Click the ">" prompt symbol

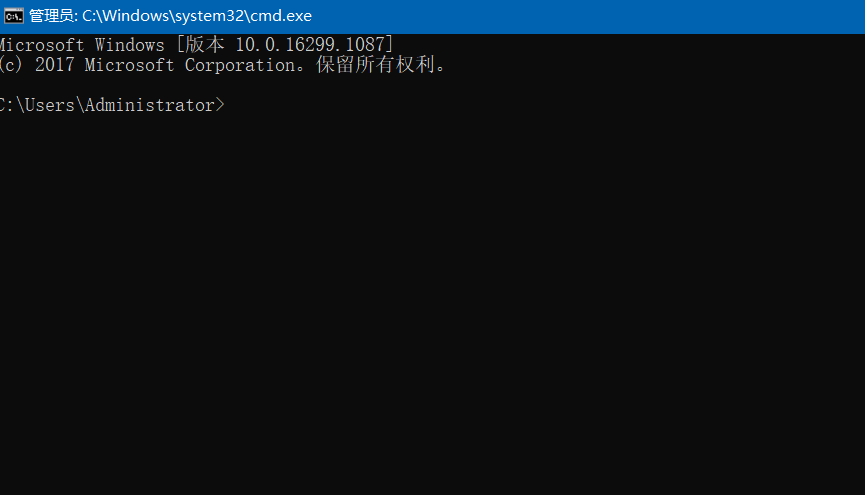[x=220, y=105]
